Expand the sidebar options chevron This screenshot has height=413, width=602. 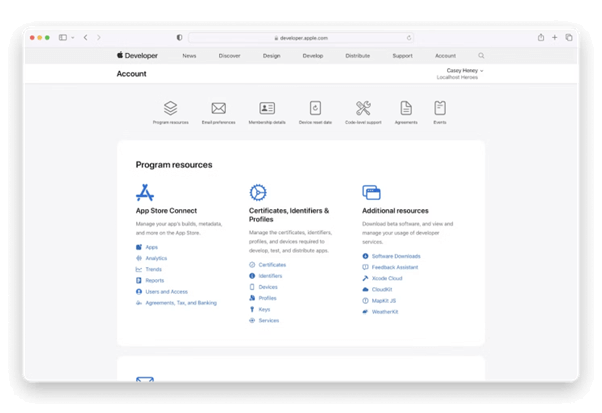(x=73, y=38)
